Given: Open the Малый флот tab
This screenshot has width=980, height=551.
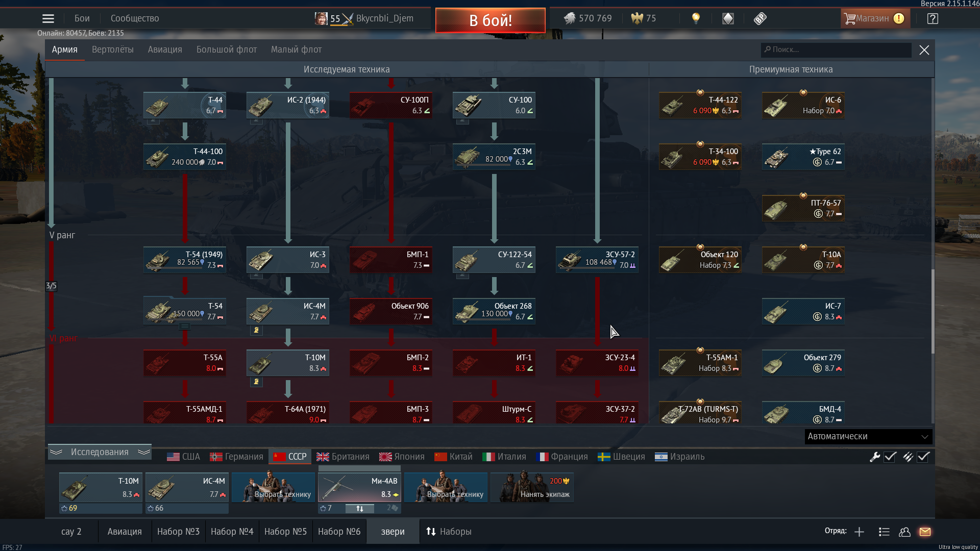Looking at the screenshot, I should [296, 49].
